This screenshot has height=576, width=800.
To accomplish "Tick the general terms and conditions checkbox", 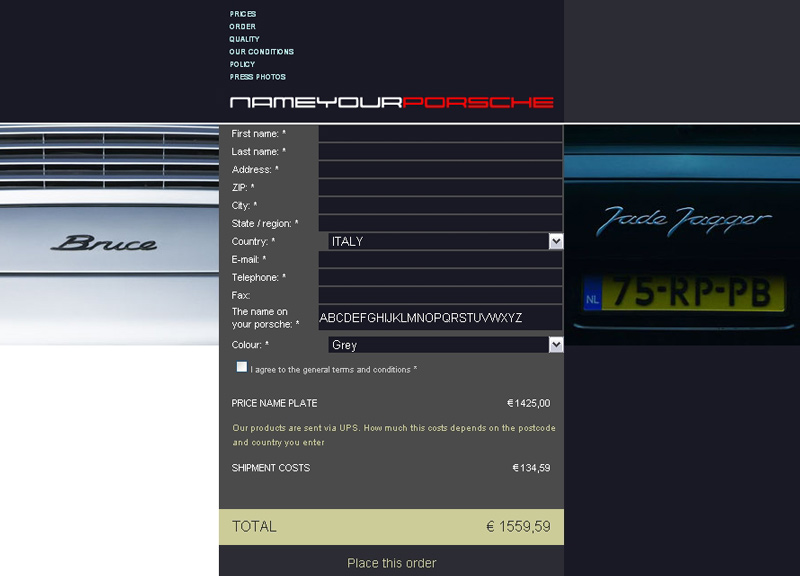I will 242,367.
